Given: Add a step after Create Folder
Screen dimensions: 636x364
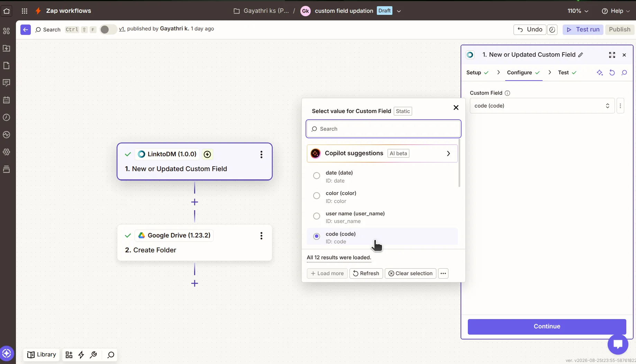Looking at the screenshot, I should coord(194,283).
